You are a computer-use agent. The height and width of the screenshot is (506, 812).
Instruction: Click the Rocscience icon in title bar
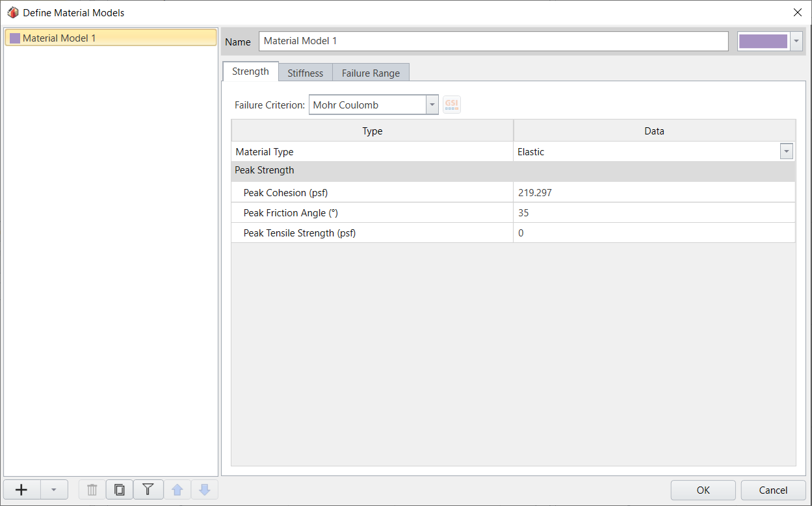click(12, 12)
